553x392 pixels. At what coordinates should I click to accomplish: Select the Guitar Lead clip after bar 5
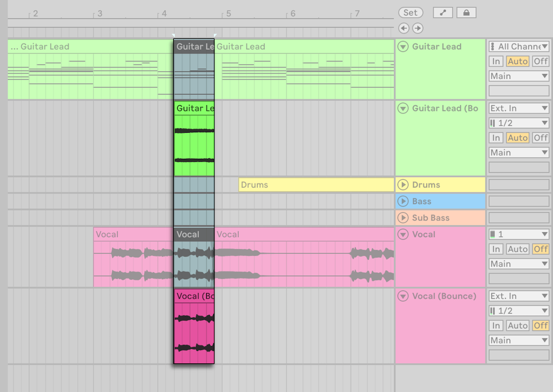pos(304,69)
